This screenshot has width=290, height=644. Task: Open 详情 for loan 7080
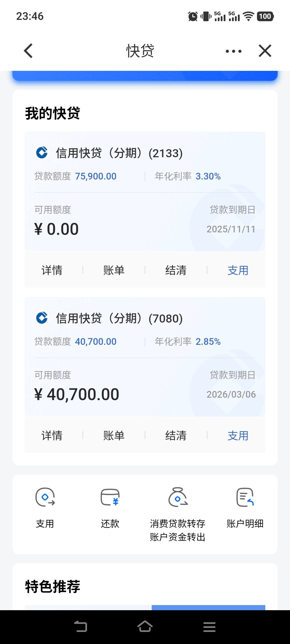[x=52, y=435]
